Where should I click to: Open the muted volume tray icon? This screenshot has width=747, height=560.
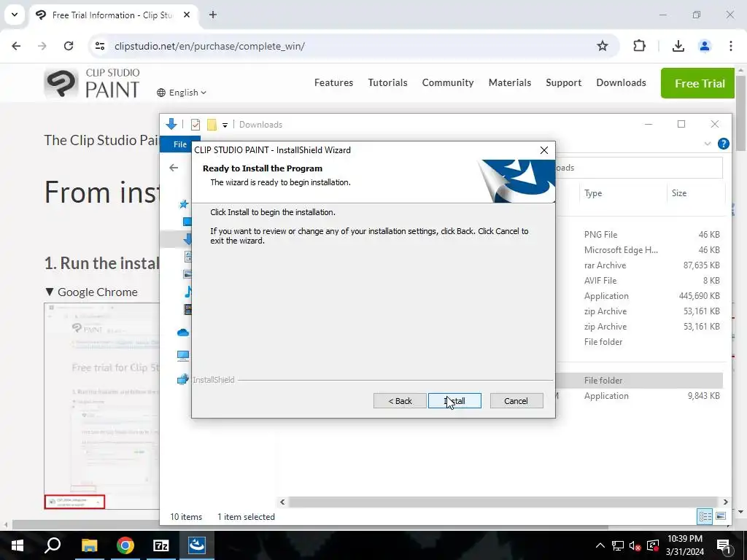(x=635, y=545)
